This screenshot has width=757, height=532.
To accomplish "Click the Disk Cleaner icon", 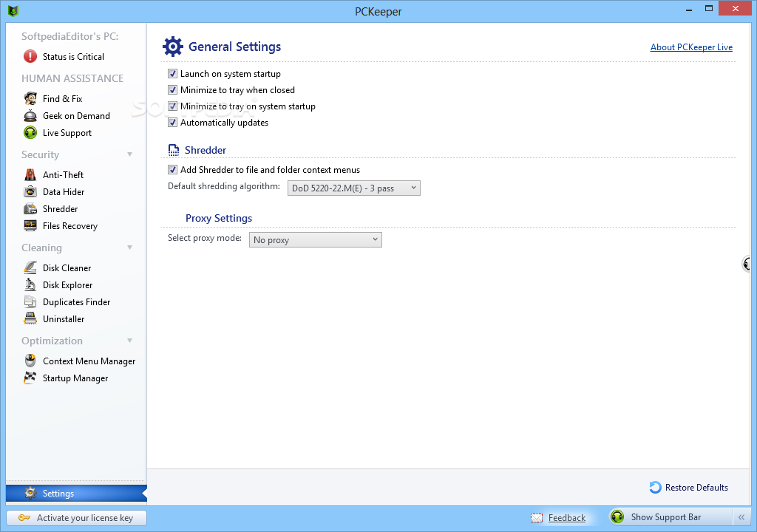I will tap(30, 267).
